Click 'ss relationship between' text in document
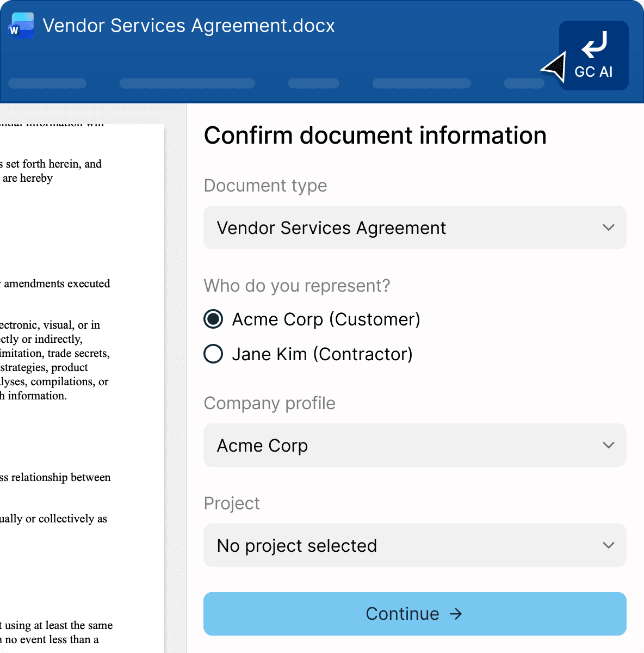This screenshot has width=644, height=653. point(55,477)
